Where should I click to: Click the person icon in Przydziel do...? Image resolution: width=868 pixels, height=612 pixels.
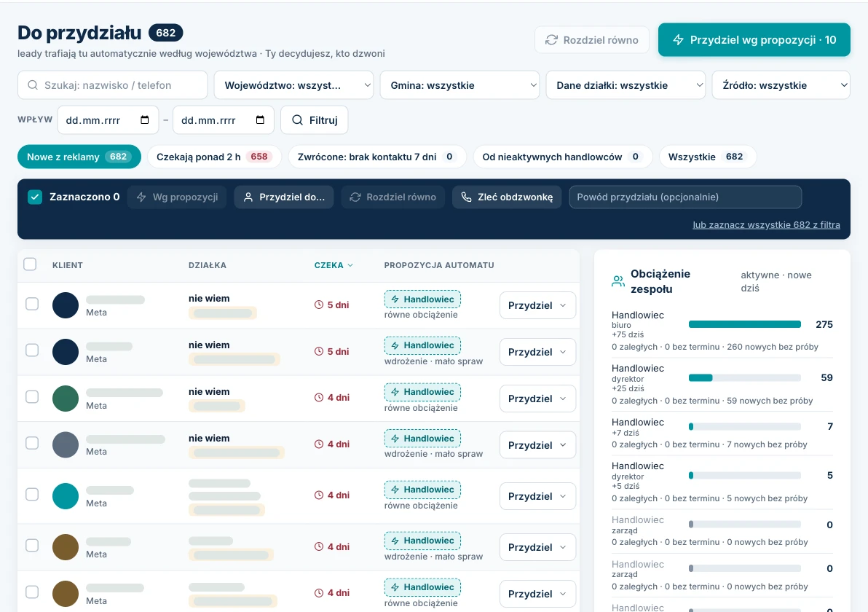tap(248, 197)
